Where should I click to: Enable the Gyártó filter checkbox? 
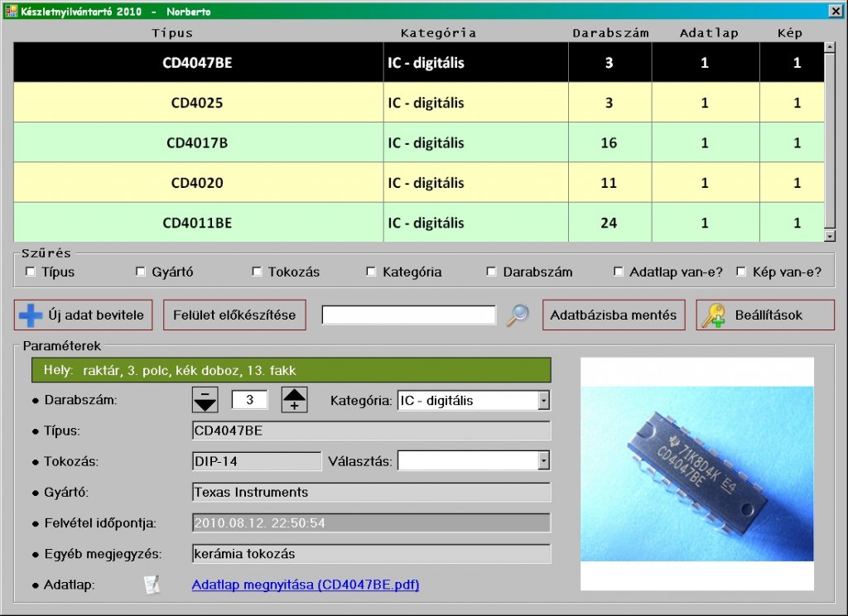pyautogui.click(x=141, y=272)
